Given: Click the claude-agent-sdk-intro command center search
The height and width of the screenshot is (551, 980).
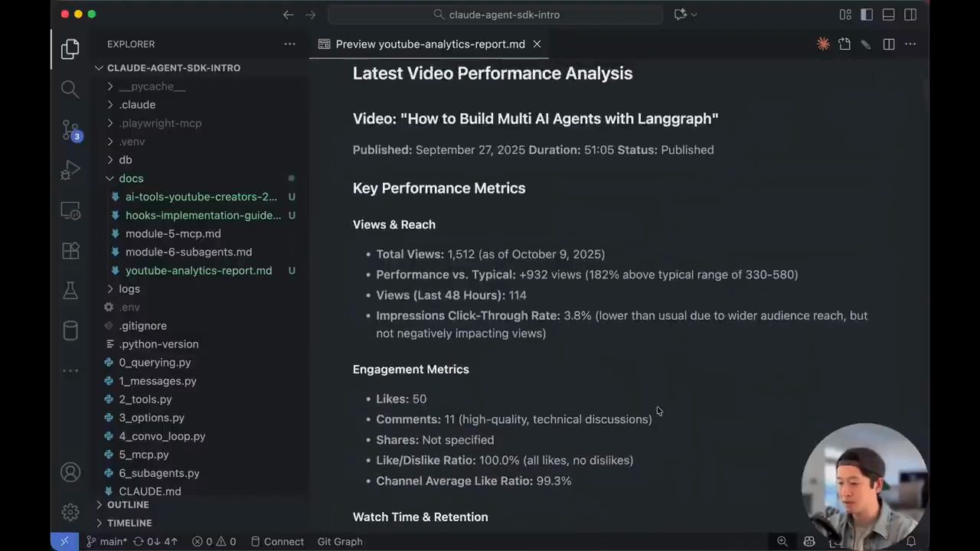Looking at the screenshot, I should tap(495, 15).
